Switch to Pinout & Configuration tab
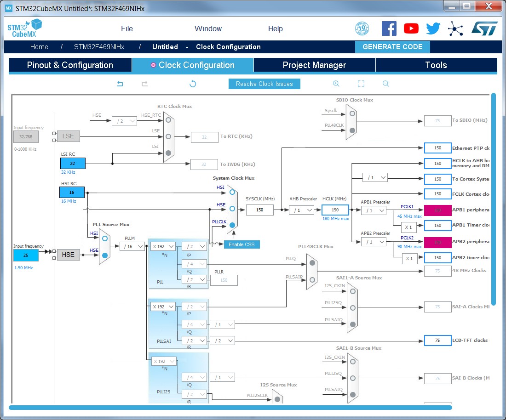 tap(70, 65)
